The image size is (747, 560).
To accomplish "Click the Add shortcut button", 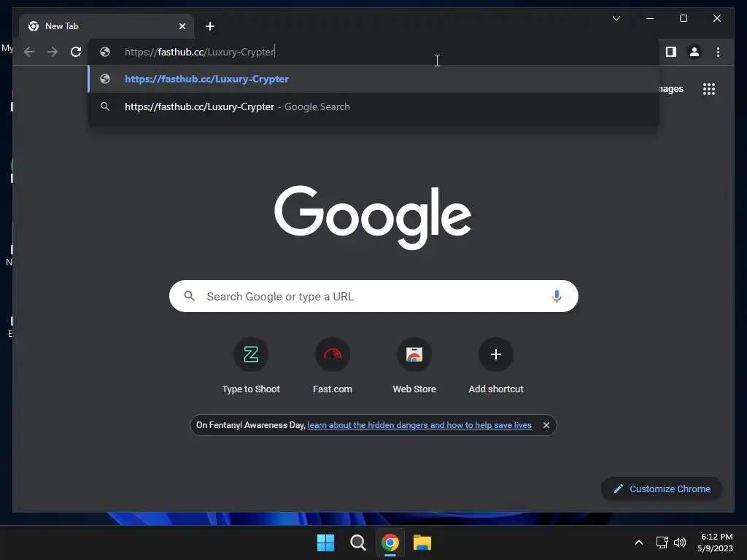I will coord(496,366).
